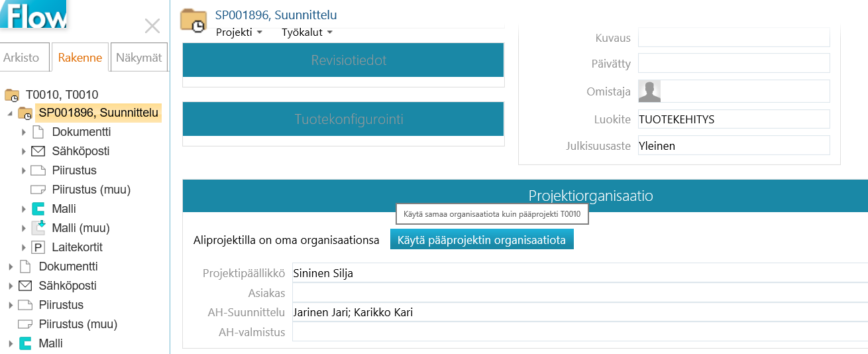This screenshot has height=354, width=868.
Task: Expand the Laitekortit tree node
Action: [24, 247]
